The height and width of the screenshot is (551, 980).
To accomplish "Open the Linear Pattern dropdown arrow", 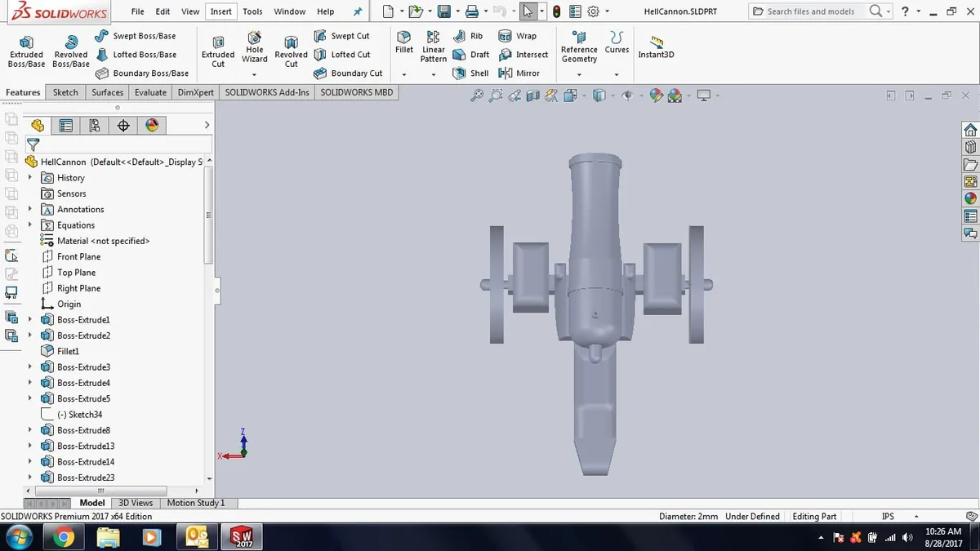I will (x=434, y=74).
